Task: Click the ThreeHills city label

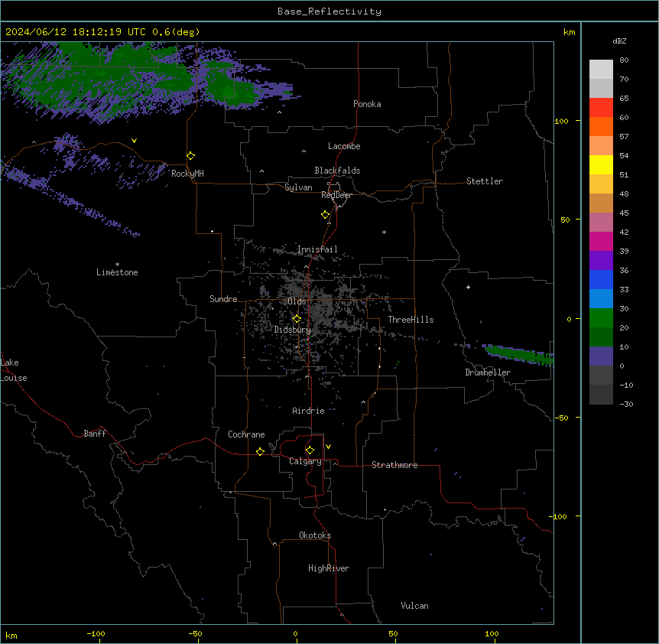Action: (x=411, y=320)
